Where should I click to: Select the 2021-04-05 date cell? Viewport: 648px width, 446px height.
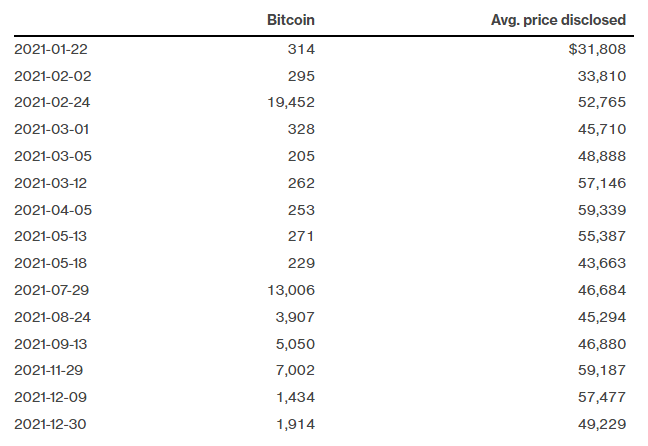pos(49,210)
